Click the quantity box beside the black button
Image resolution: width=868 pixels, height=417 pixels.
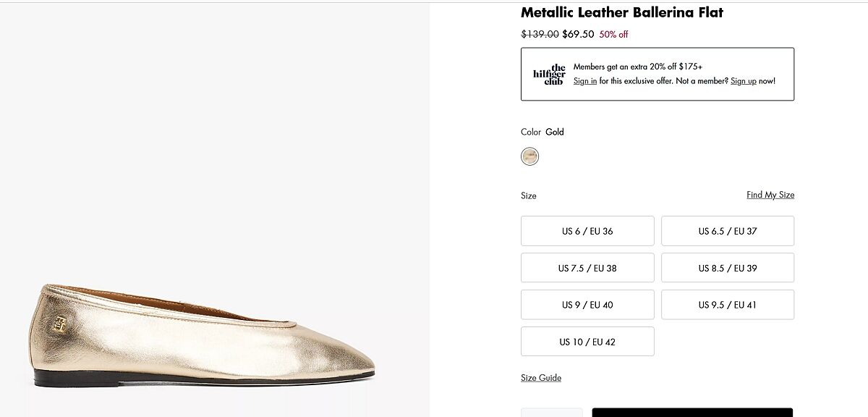click(x=551, y=413)
